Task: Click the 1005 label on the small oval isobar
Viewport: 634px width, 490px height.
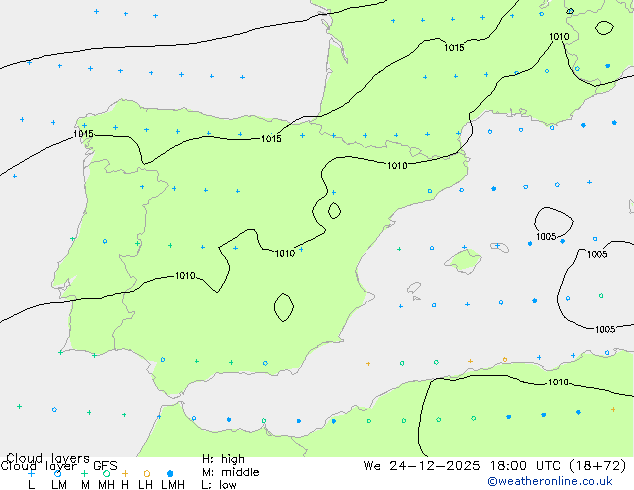Action: [x=546, y=237]
